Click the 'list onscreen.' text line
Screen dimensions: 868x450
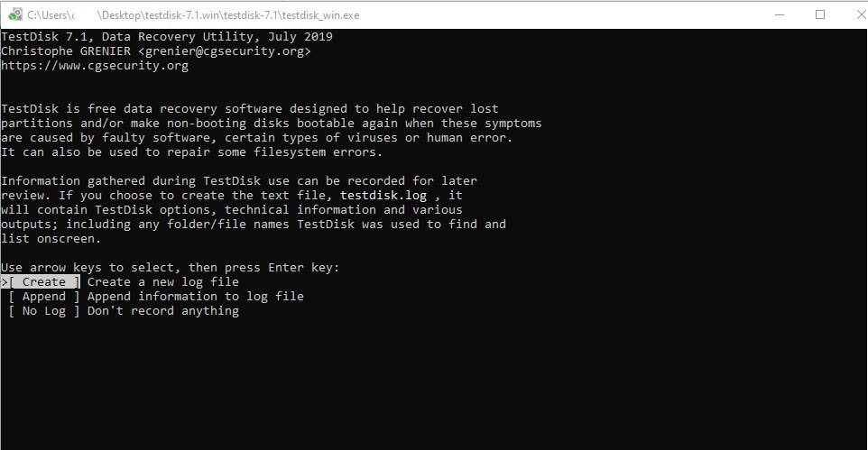coord(51,239)
